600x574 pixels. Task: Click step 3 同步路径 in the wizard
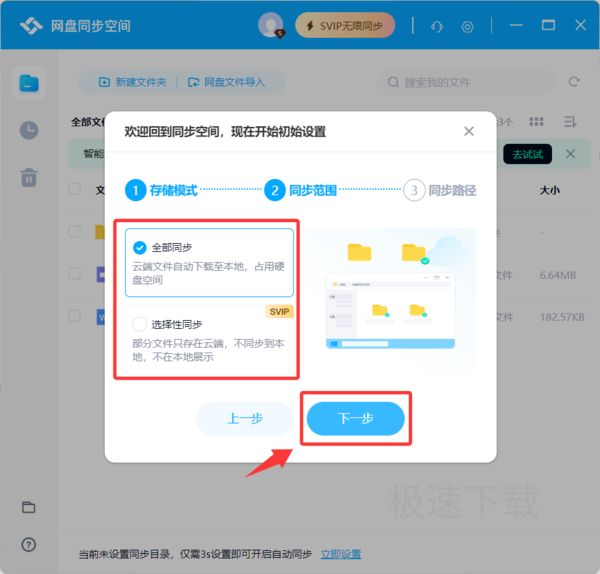click(x=440, y=190)
